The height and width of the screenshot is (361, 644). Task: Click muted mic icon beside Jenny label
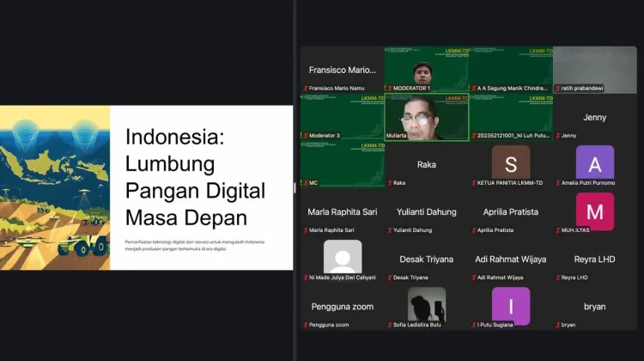[558, 136]
